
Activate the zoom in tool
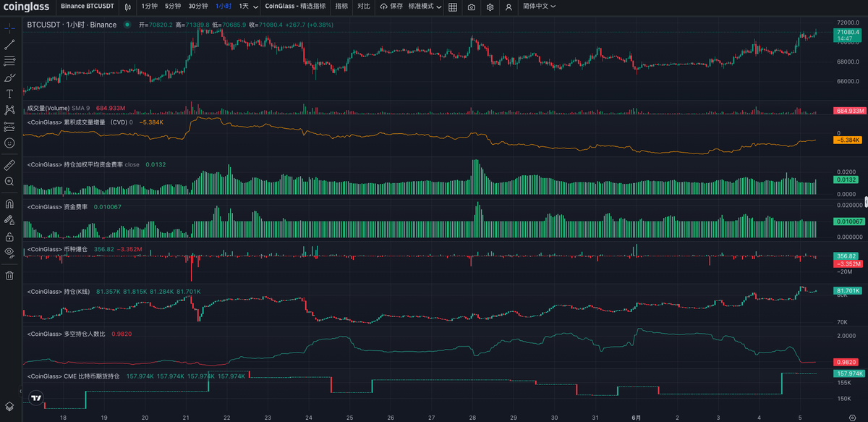tap(9, 181)
